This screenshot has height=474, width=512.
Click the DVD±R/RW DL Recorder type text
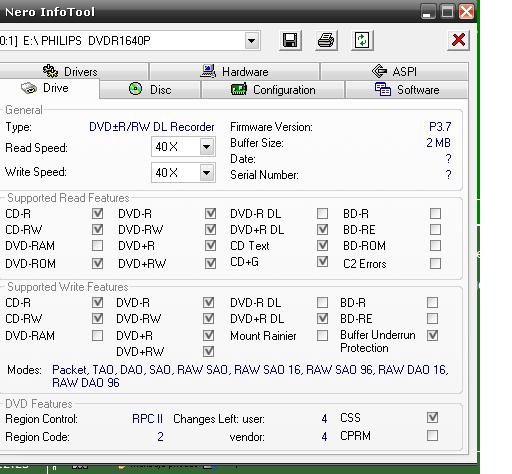152,127
